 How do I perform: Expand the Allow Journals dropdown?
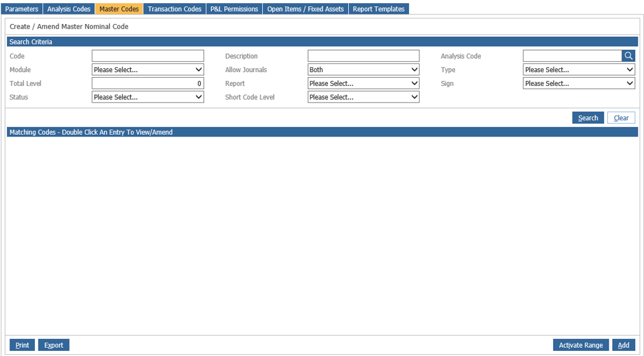(363, 70)
